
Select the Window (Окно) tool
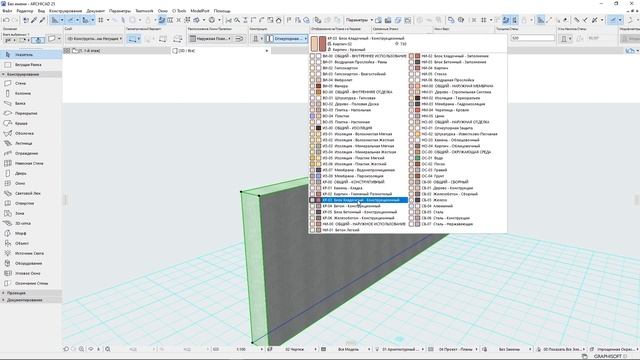coord(31,183)
